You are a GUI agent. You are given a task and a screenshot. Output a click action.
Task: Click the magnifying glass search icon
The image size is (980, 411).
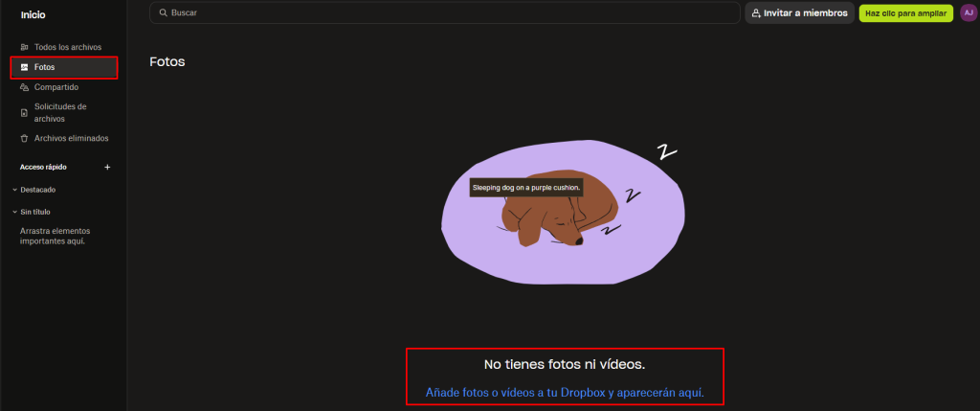pos(163,13)
